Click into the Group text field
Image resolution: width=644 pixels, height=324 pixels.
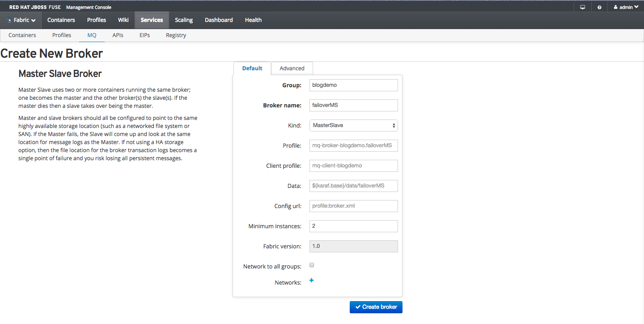(x=353, y=85)
